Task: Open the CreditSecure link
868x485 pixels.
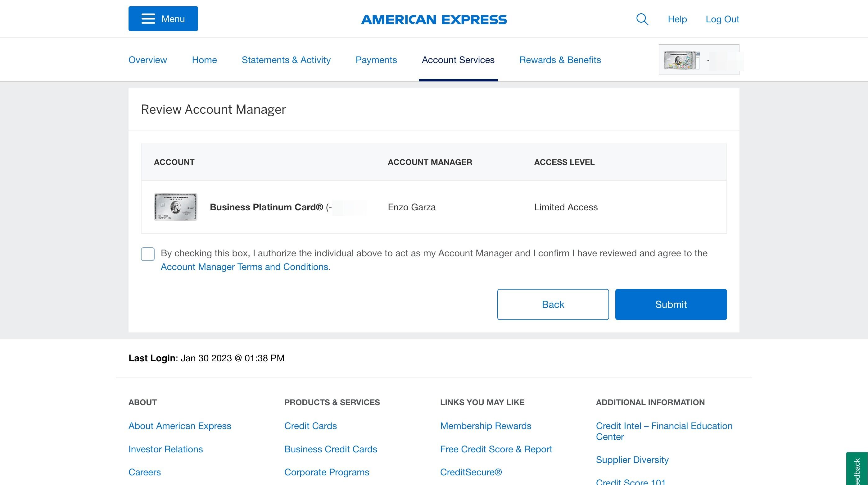Action: 471,472
